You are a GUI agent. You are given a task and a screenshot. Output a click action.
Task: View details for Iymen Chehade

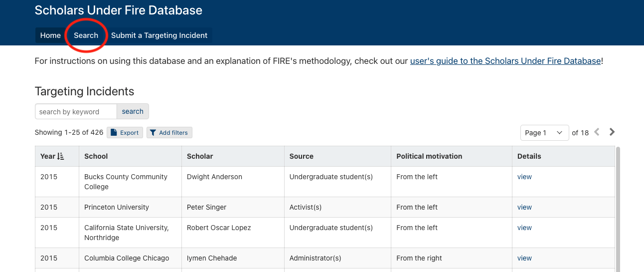click(x=524, y=258)
